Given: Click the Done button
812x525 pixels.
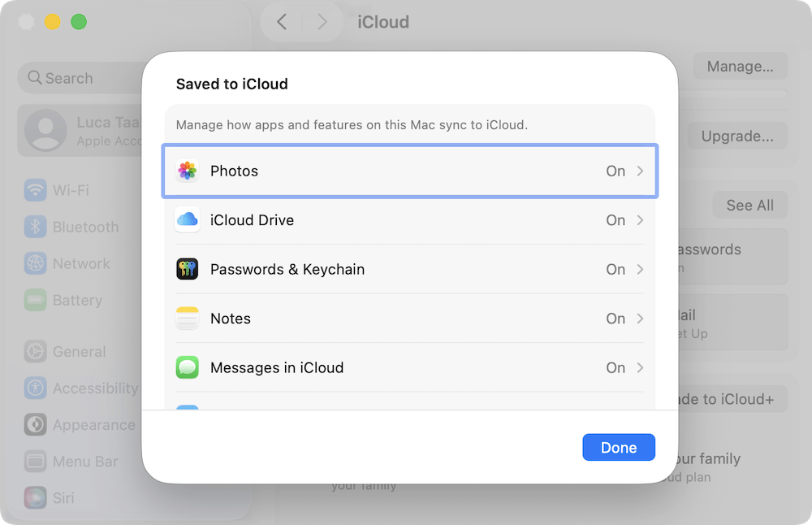Looking at the screenshot, I should [619, 447].
